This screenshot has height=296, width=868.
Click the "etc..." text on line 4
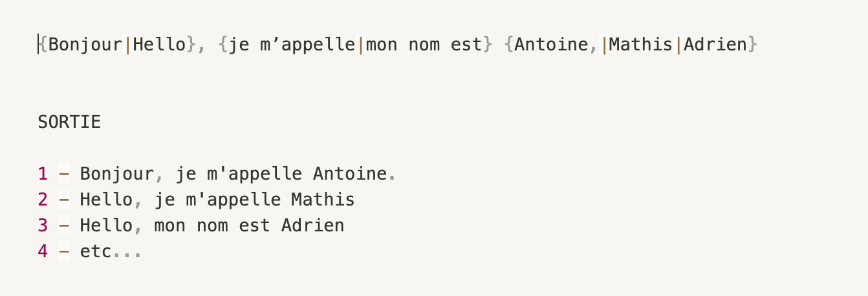coord(110,251)
